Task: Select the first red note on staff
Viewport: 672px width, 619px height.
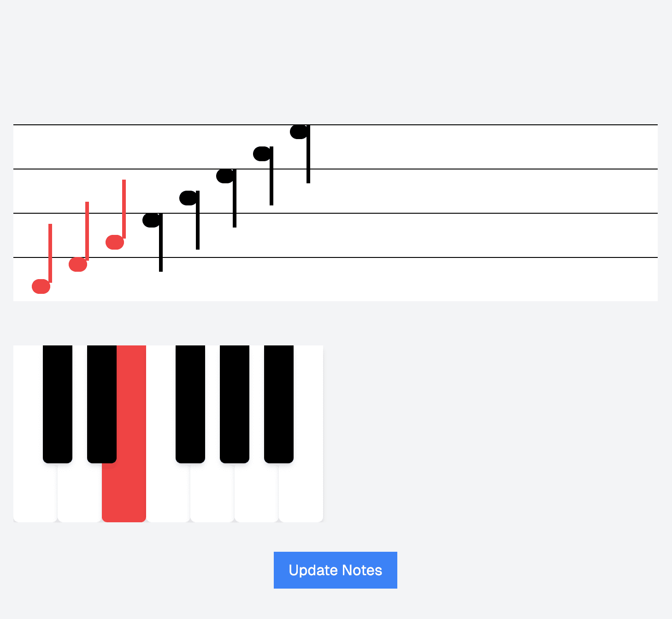Action: (x=41, y=286)
